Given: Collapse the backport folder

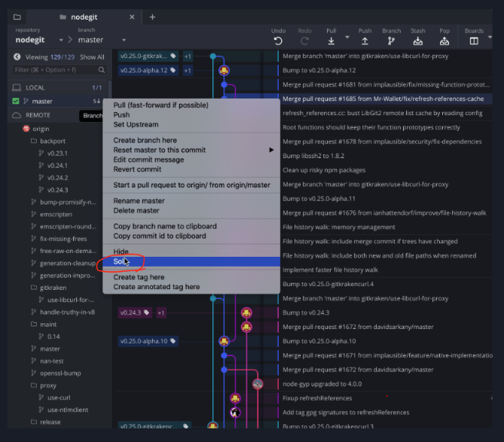Looking at the screenshot, I should (x=34, y=141).
